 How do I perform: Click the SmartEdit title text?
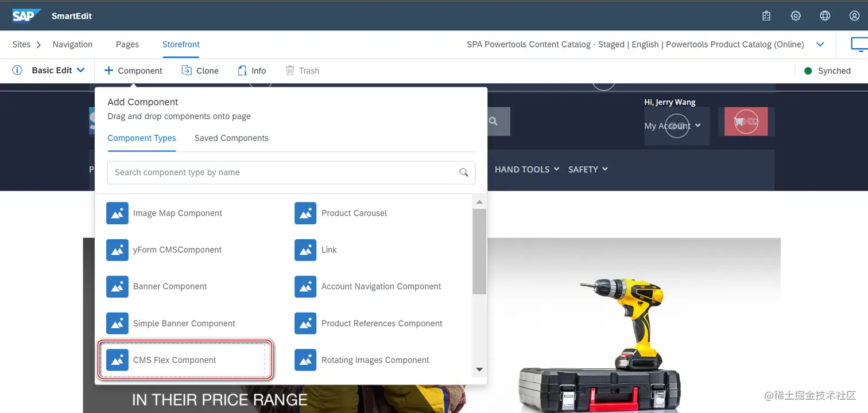pos(72,16)
